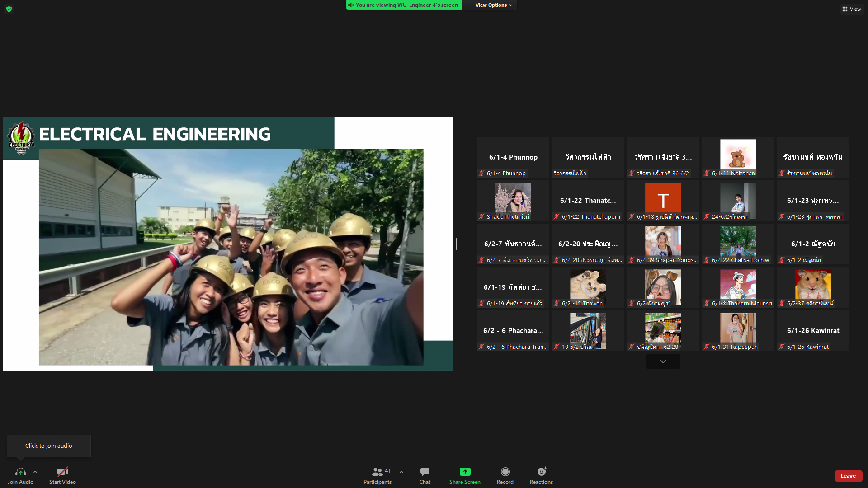Start recording with the Record icon
Image resolution: width=868 pixels, height=488 pixels.
505,472
